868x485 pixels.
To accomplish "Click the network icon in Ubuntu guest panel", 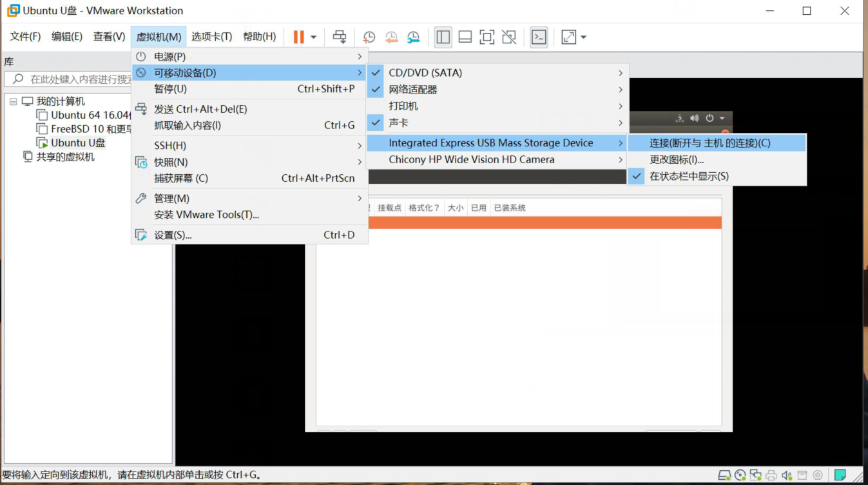I will 679,118.
